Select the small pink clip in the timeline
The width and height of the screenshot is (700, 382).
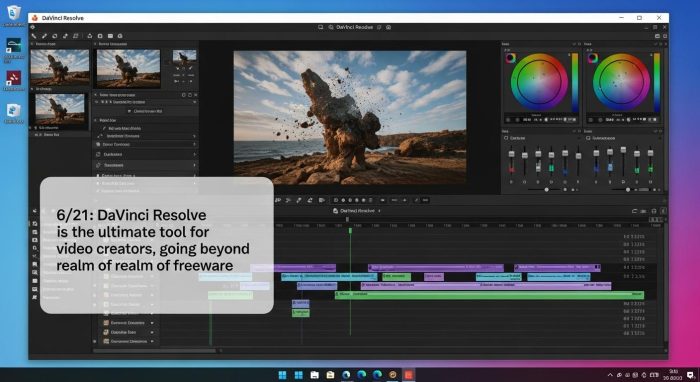pyautogui.click(x=433, y=277)
